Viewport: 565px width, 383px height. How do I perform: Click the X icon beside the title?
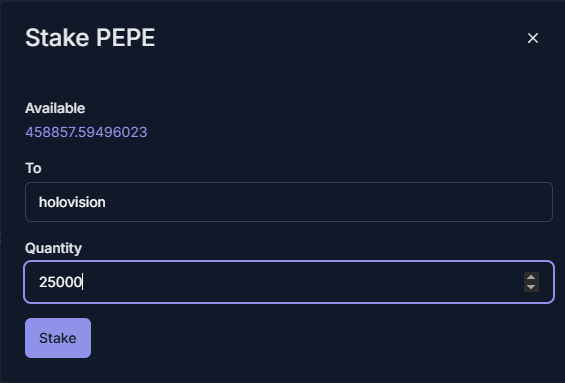pyautogui.click(x=533, y=38)
